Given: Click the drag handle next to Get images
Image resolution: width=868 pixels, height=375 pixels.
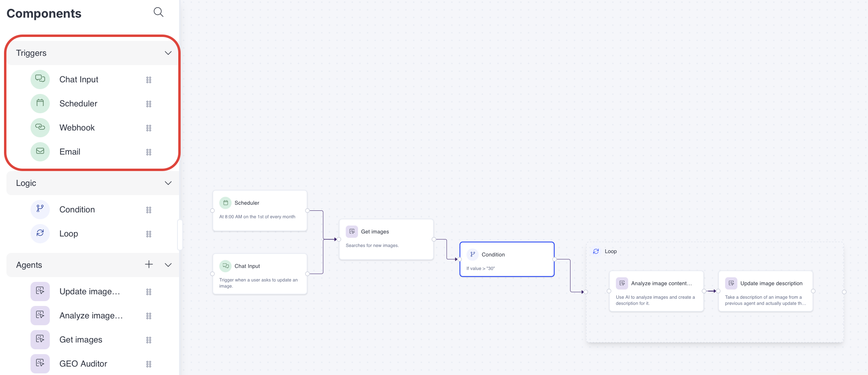Looking at the screenshot, I should point(149,340).
